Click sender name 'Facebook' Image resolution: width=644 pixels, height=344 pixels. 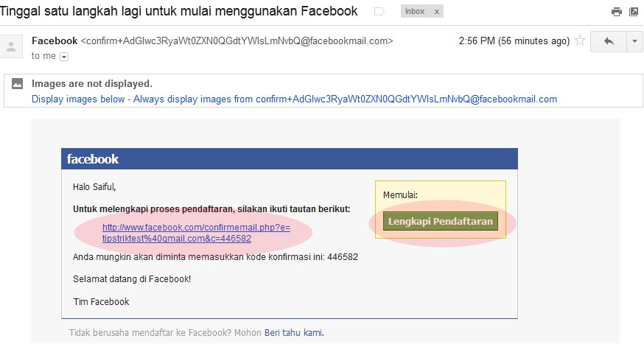55,41
